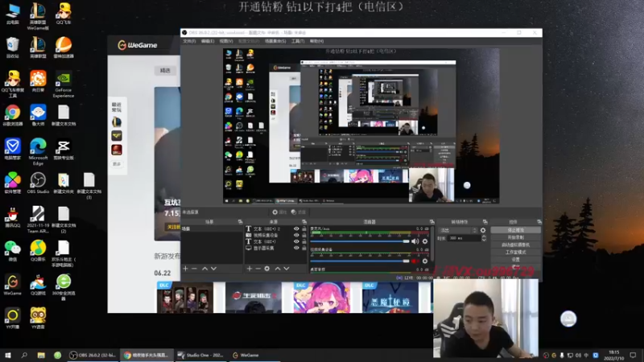Move scene up in Scenes panel
The width and height of the screenshot is (644, 362).
(x=204, y=269)
